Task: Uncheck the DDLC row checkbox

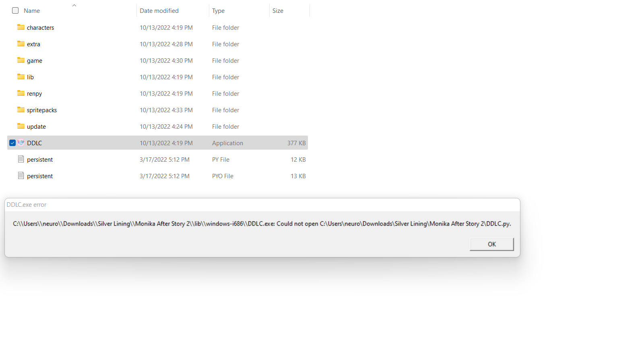Action: (12, 143)
